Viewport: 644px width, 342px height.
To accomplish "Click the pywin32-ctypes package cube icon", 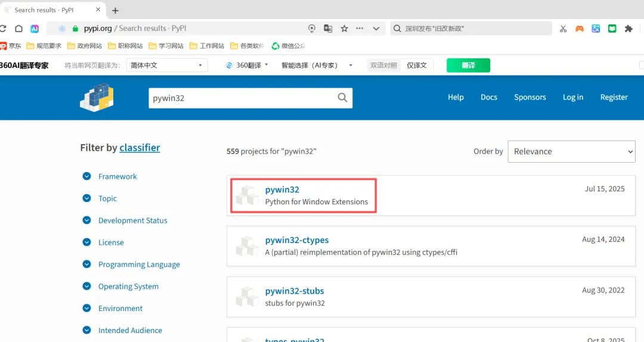I will click(x=247, y=246).
